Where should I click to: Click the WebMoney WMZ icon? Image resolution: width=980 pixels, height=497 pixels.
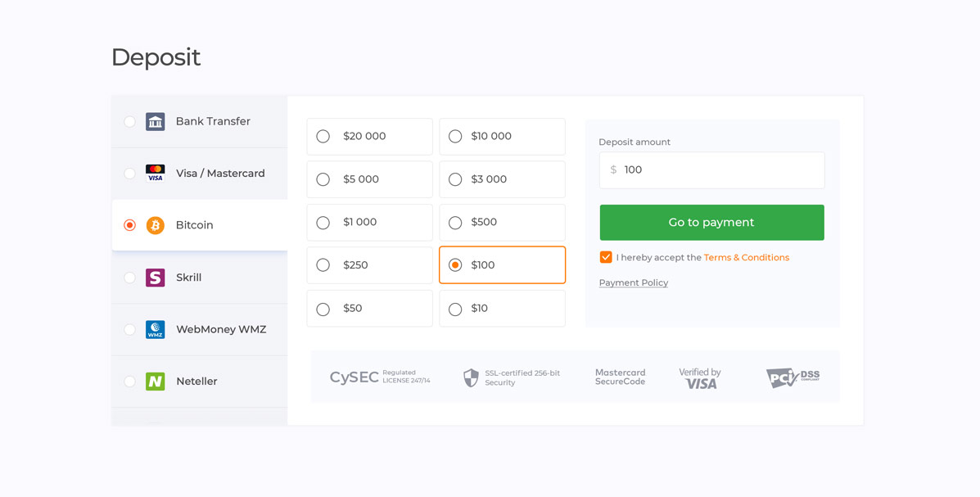pyautogui.click(x=156, y=329)
